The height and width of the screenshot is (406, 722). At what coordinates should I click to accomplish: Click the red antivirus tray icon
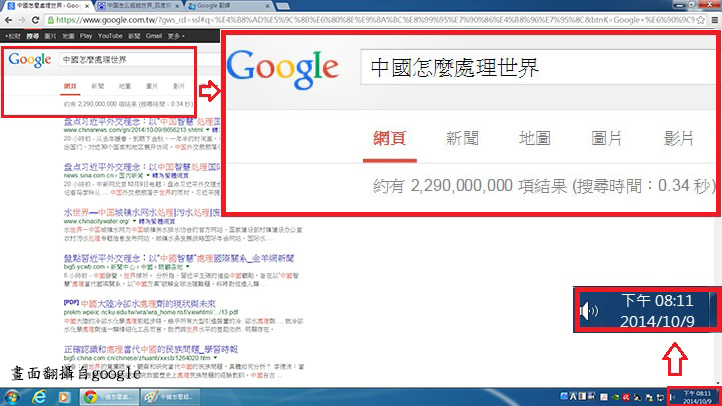pyautogui.click(x=626, y=397)
